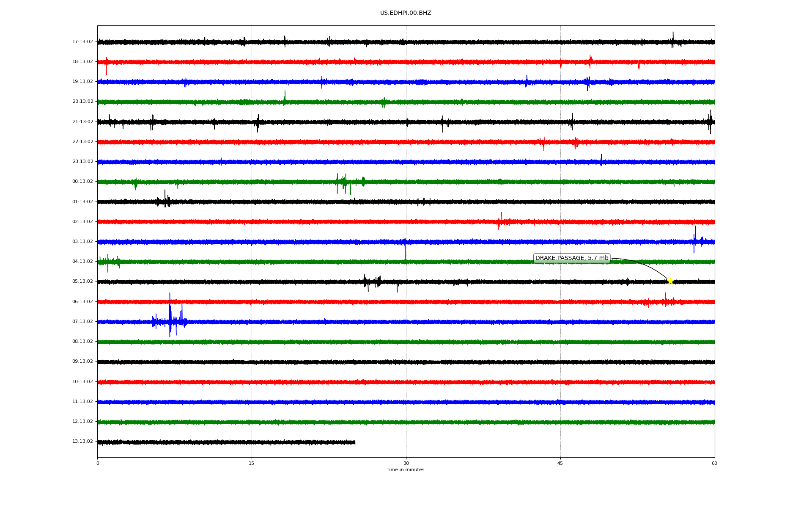The width and height of the screenshot is (812, 508).
Task: Click the plot title US.EDHPI.00.BHZ
Action: [406, 13]
